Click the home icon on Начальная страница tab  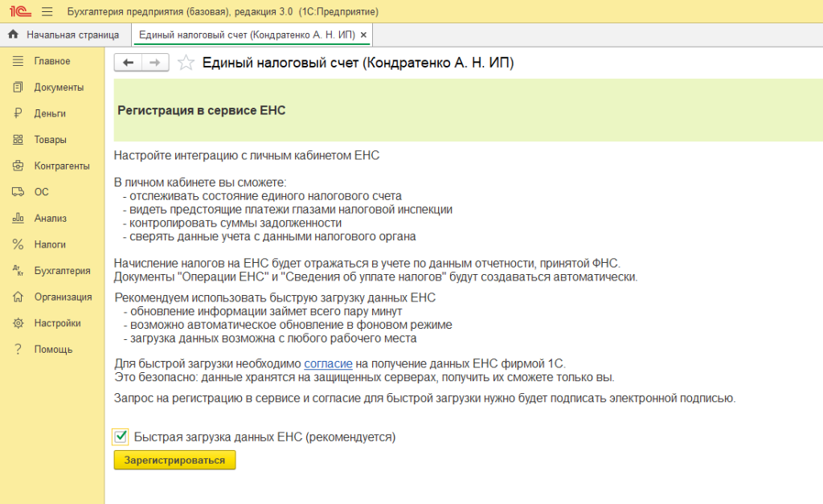(13, 35)
